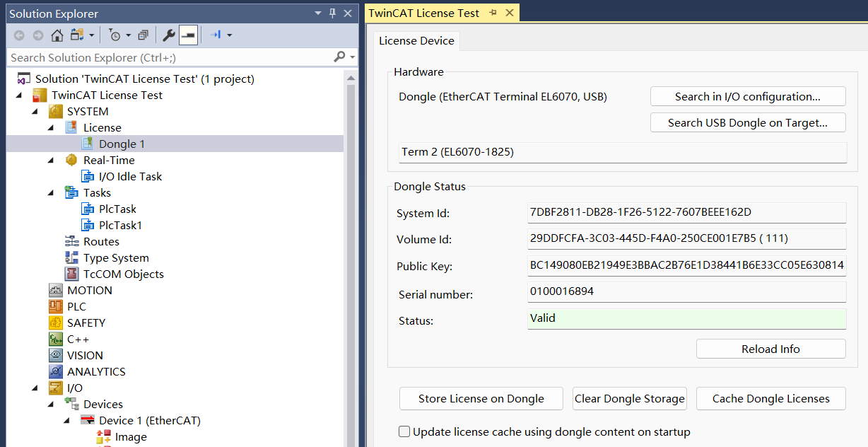Image resolution: width=868 pixels, height=447 pixels.
Task: Select Dongle 1 in the tree
Action: coord(122,144)
